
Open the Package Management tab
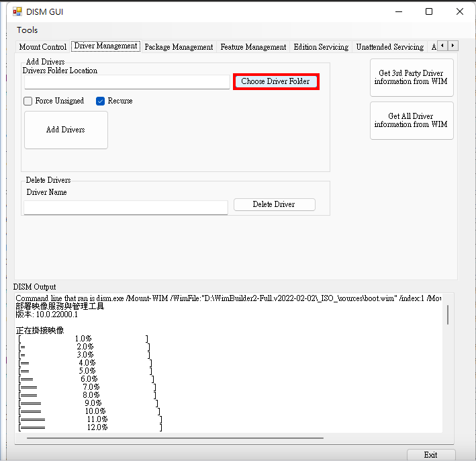tap(179, 47)
